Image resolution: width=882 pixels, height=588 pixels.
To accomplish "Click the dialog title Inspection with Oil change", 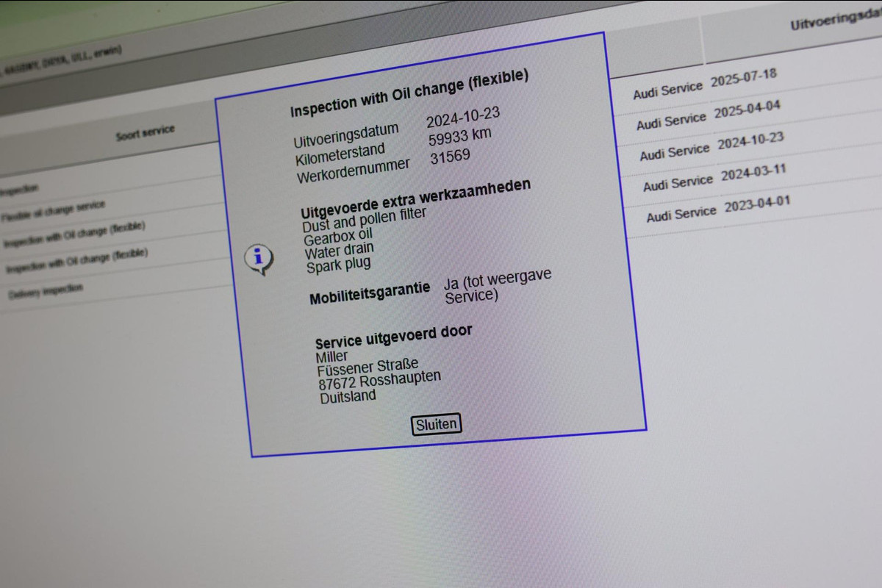I will [409, 93].
